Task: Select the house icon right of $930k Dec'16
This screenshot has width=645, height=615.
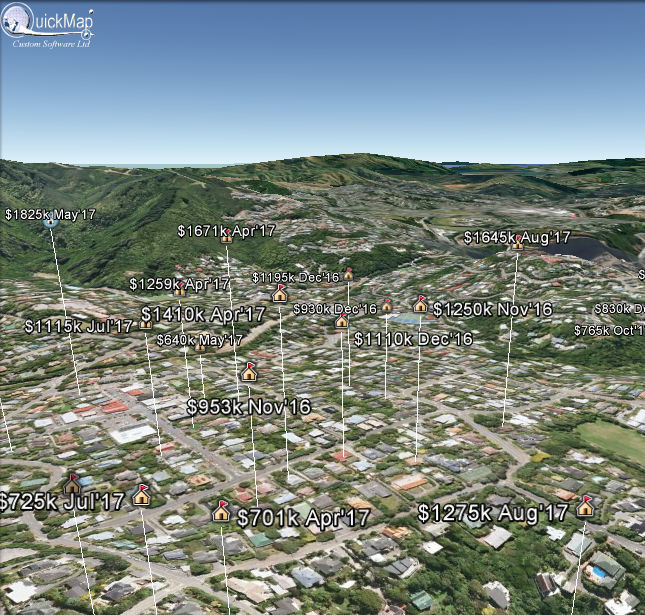Action: click(x=387, y=305)
